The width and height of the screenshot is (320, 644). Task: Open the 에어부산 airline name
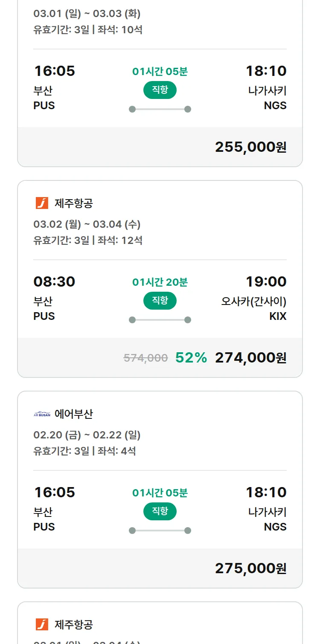point(73,414)
